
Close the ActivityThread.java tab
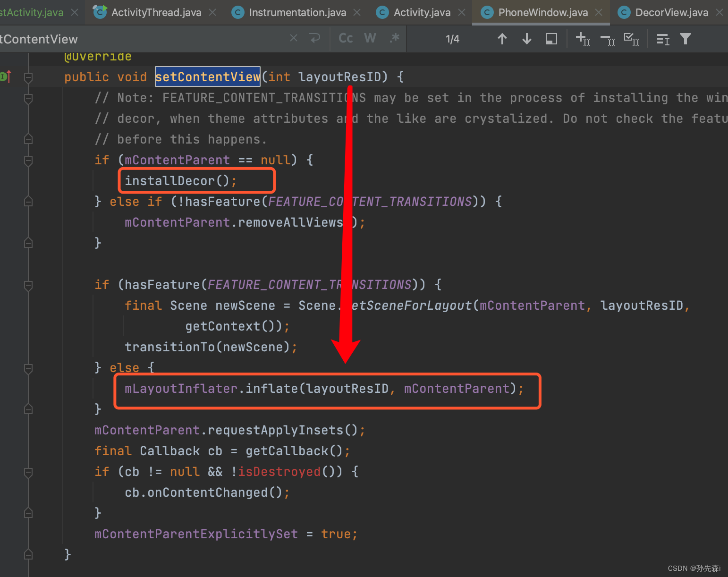pos(213,12)
